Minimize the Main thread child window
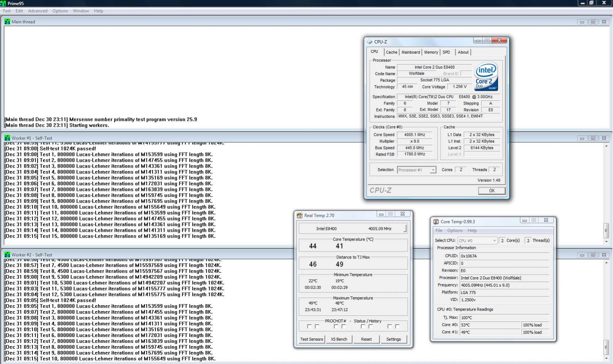The image size is (613, 364). tap(582, 22)
